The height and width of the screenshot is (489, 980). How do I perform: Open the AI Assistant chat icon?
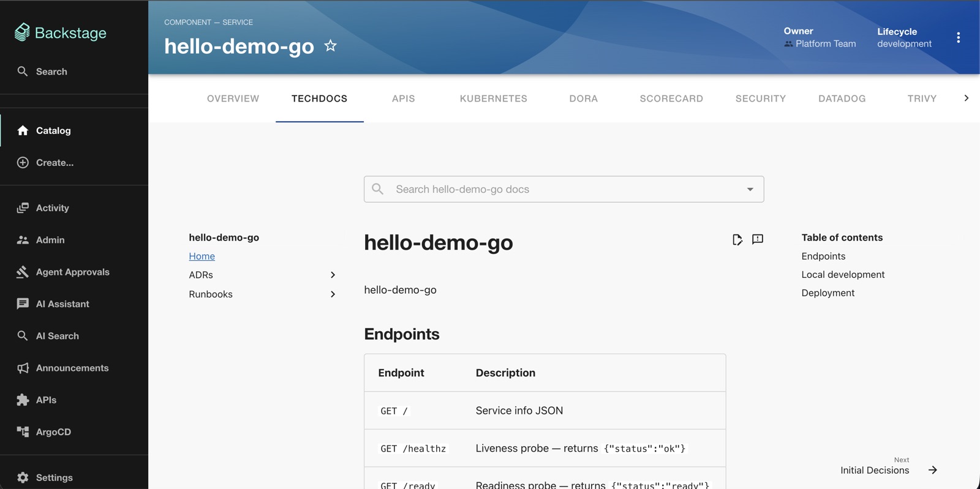pos(23,304)
